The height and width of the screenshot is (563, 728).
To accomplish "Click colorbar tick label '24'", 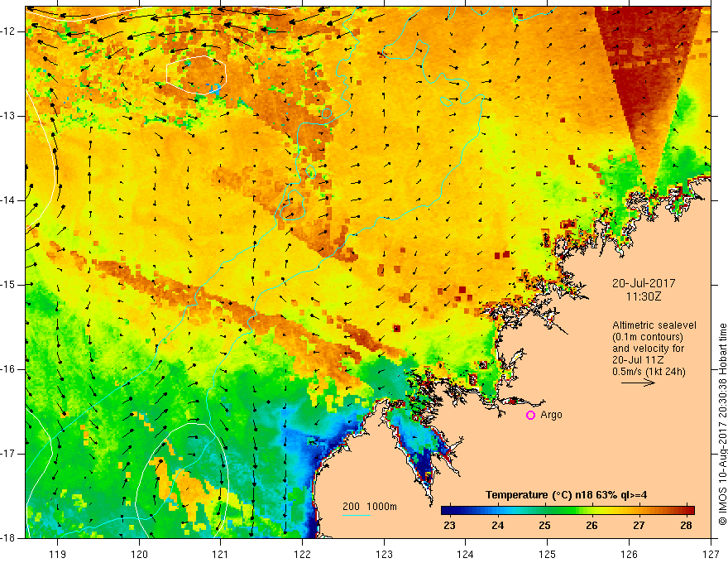I will (x=498, y=526).
